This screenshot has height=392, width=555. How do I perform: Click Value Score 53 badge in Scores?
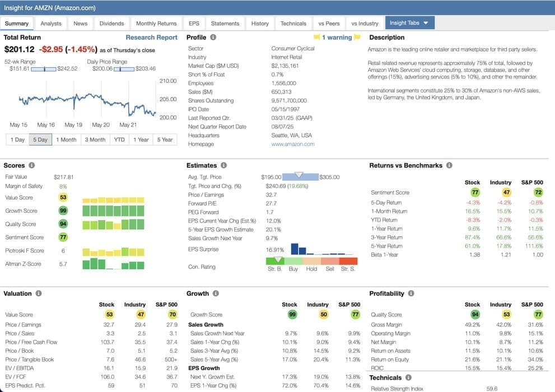(x=63, y=198)
